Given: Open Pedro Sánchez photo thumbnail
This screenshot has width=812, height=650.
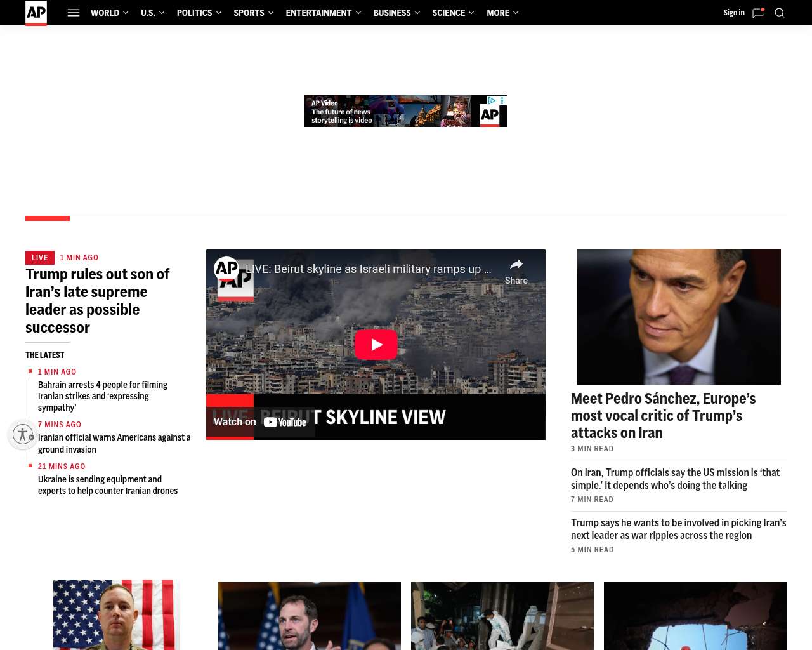Looking at the screenshot, I should tap(679, 316).
